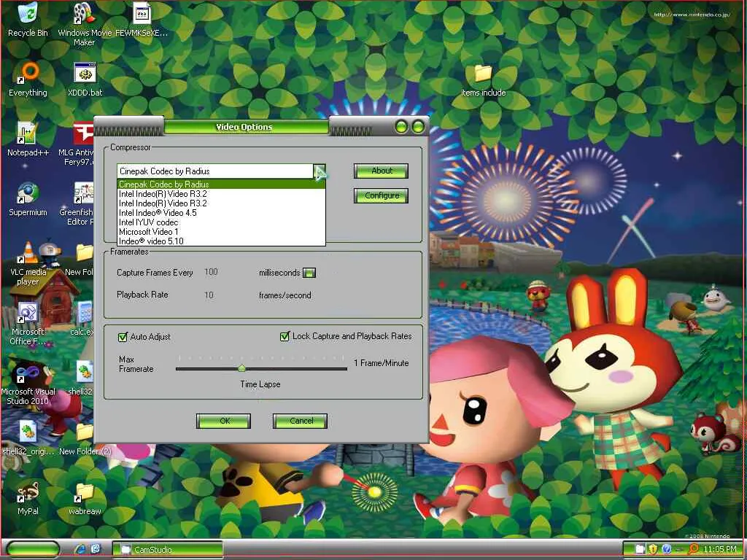Select the Microsoft Office desktop shortcut
The image size is (747, 560).
pyautogui.click(x=28, y=324)
